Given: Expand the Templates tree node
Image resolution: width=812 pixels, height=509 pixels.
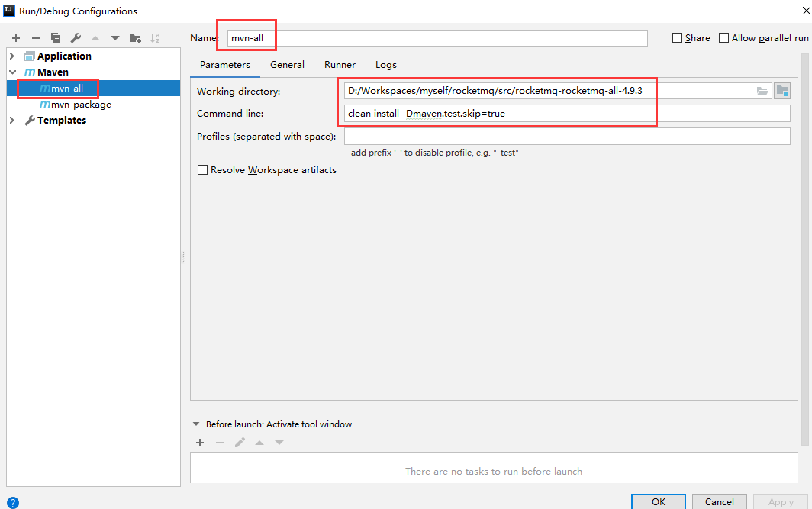Looking at the screenshot, I should pyautogui.click(x=12, y=120).
